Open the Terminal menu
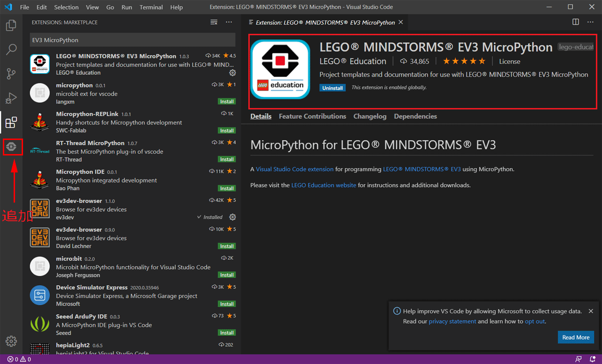This screenshot has height=364, width=602. 151,7
